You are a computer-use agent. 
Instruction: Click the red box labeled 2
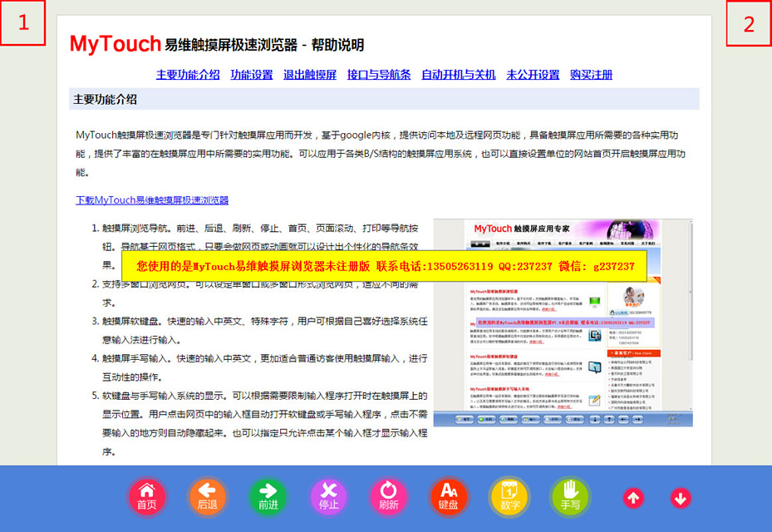pyautogui.click(x=748, y=23)
